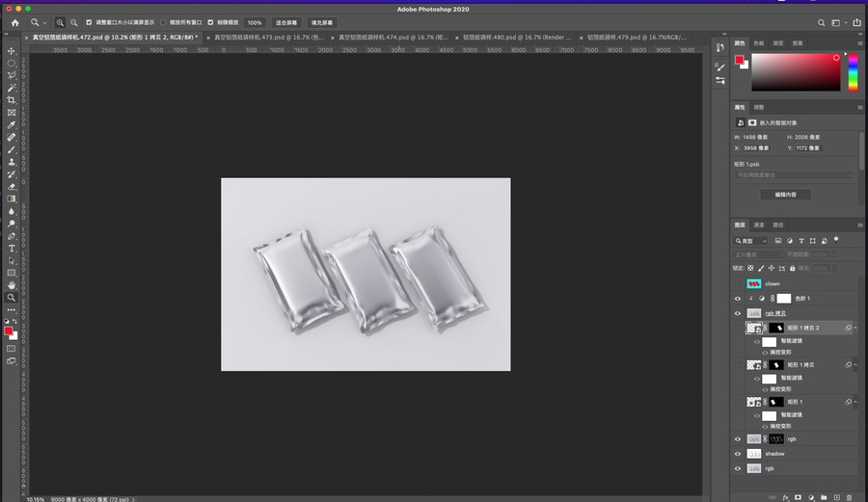Viewport: 868px width, 502px height.
Task: Select the Elliptical Marquee tool
Action: 11,63
